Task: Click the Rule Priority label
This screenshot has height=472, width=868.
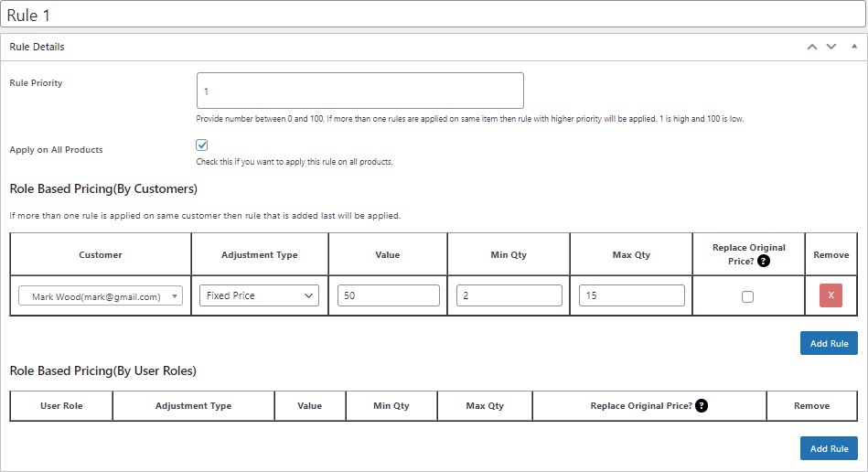Action: click(36, 83)
